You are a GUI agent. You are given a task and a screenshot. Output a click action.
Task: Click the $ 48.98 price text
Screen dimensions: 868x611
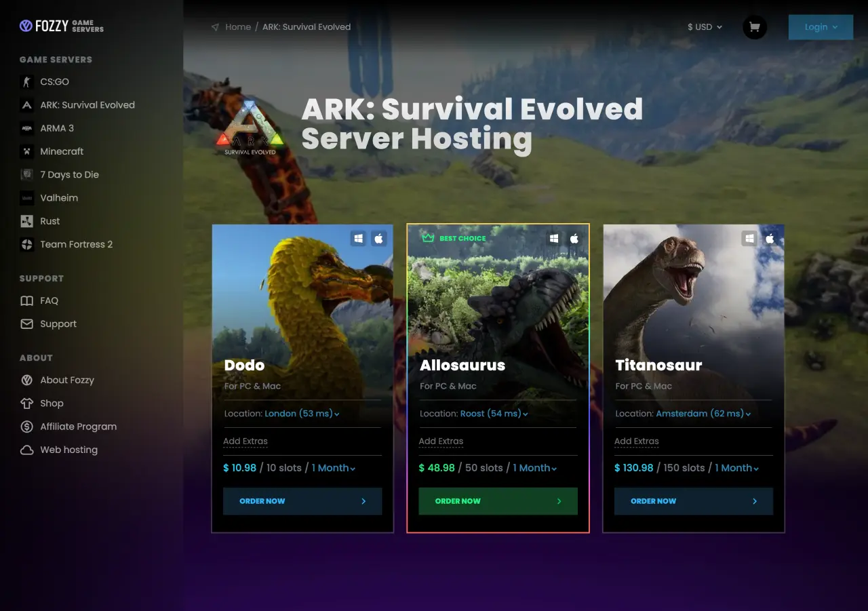(x=437, y=468)
